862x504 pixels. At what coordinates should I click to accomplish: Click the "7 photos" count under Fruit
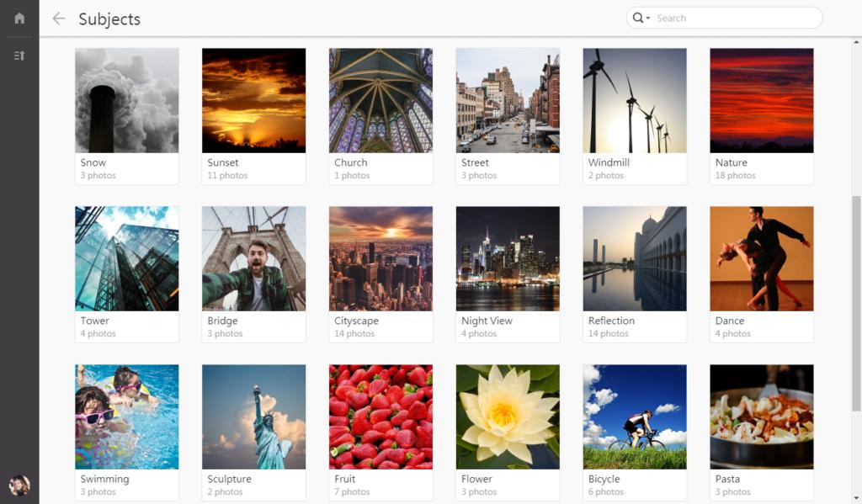[352, 492]
